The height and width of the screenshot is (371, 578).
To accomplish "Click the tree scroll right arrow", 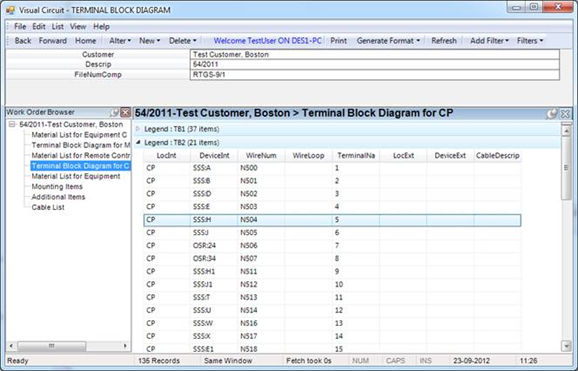I will point(125,346).
